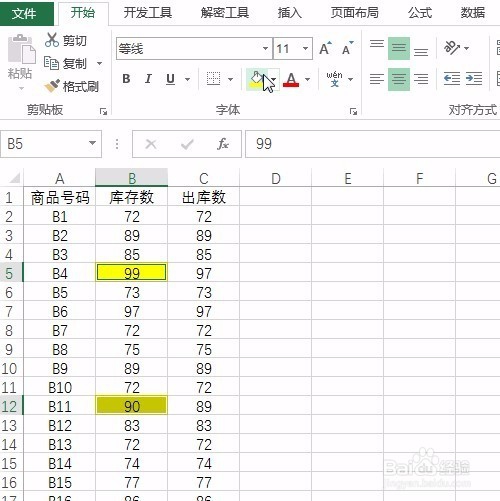Select yellow cell B5 containing 99
The height and width of the screenshot is (501, 500).
click(131, 272)
